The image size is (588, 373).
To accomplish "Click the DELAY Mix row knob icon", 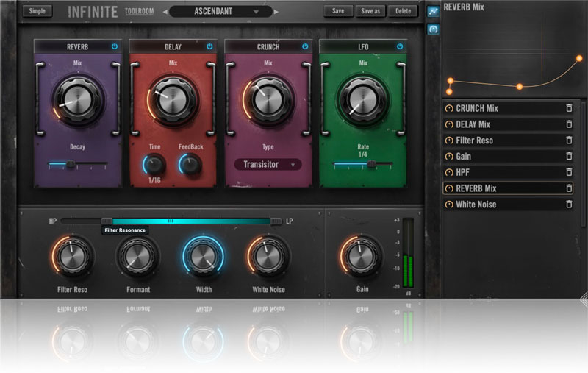I will point(449,124).
